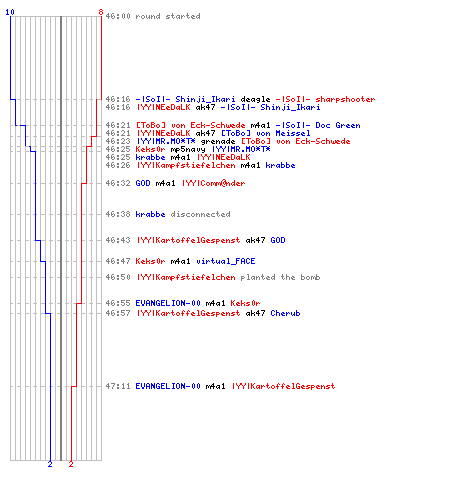This screenshot has height=500, width=450.
Task: Select victim -|SoI|- Doc Green
Action: click(x=318, y=125)
